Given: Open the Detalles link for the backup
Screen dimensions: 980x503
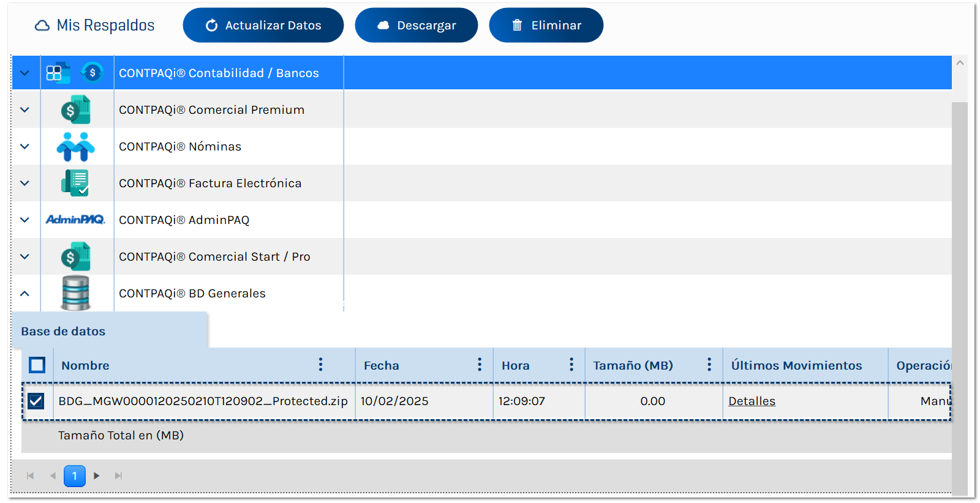Looking at the screenshot, I should point(752,401).
